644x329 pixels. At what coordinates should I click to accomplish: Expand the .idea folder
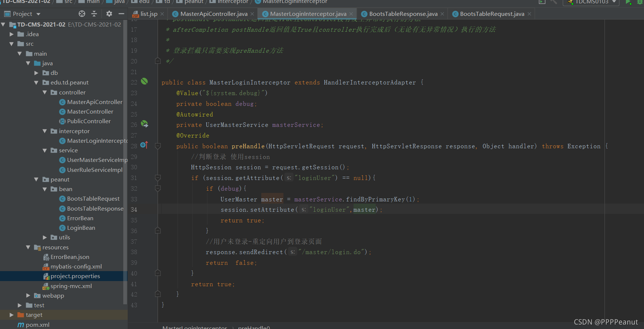[11, 34]
